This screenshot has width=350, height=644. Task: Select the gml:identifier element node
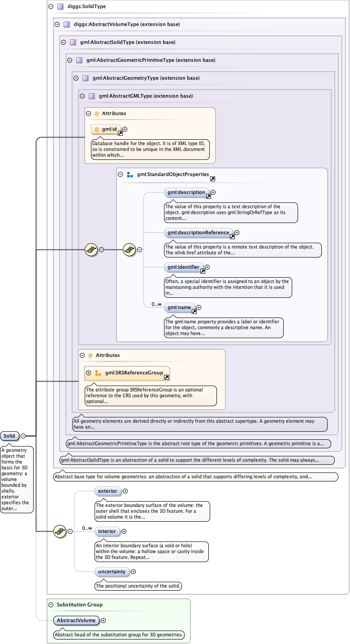(x=184, y=267)
